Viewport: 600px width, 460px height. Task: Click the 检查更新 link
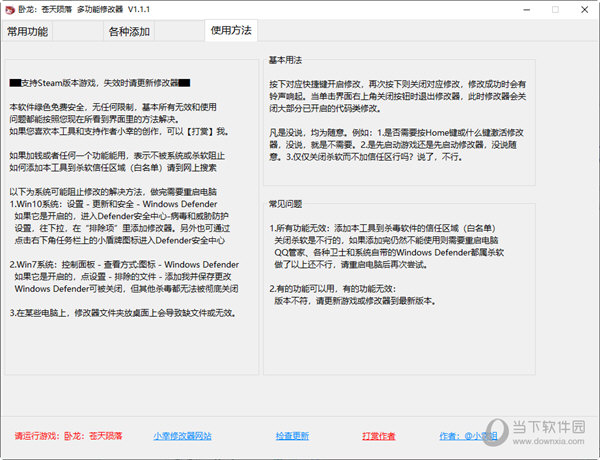tap(292, 436)
